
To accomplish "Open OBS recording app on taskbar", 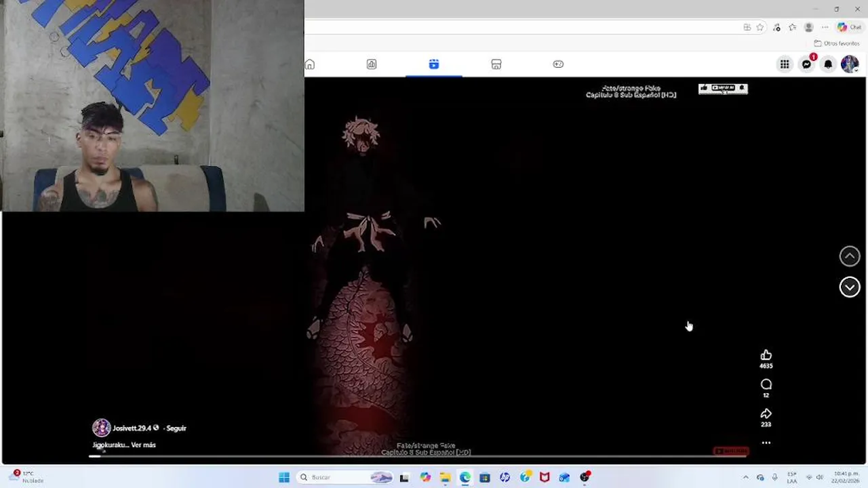I will coord(585,477).
